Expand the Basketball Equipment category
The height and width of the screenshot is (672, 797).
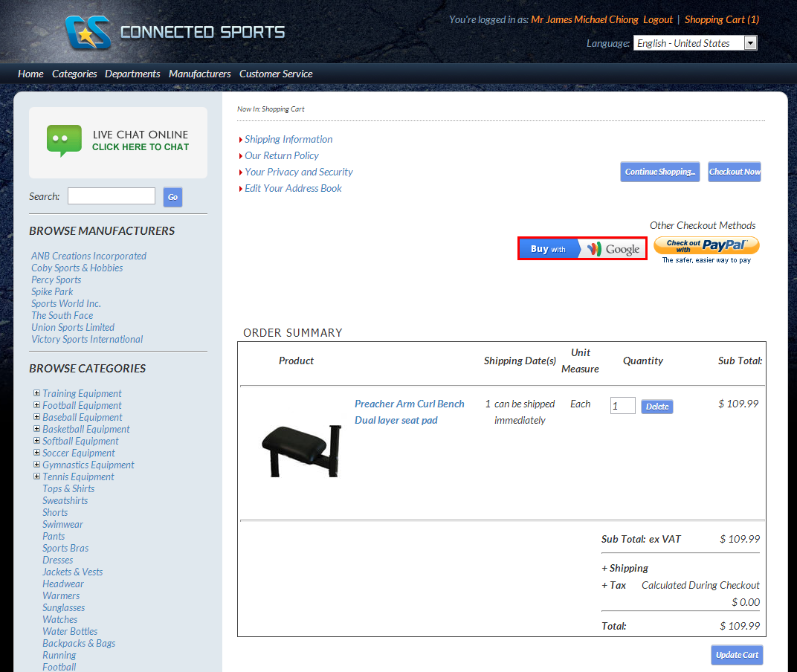36,428
